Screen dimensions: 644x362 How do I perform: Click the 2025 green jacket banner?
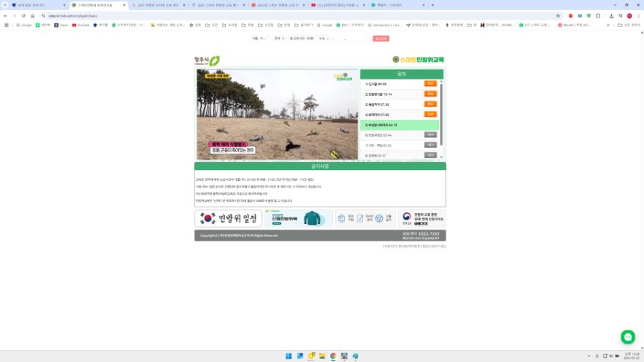tap(298, 218)
